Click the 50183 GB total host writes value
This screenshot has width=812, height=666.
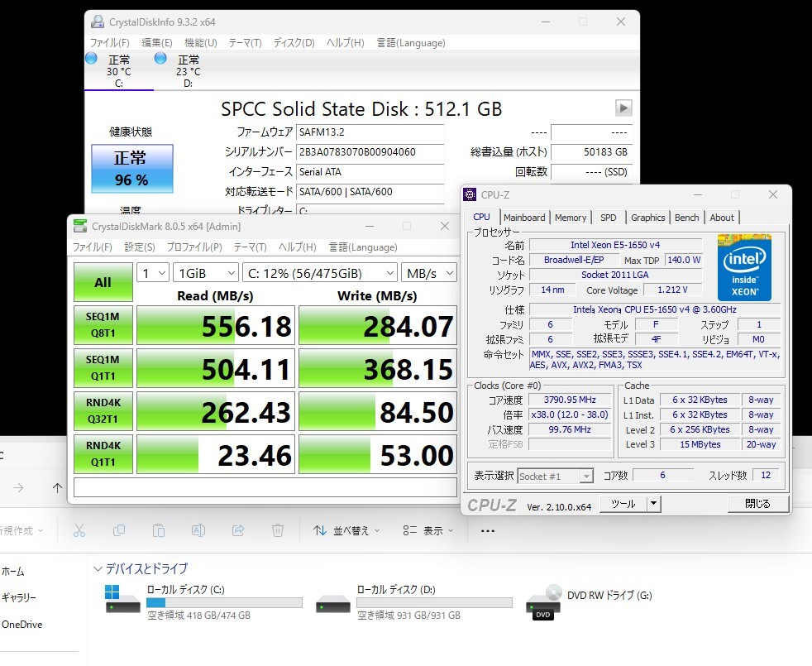pos(592,152)
